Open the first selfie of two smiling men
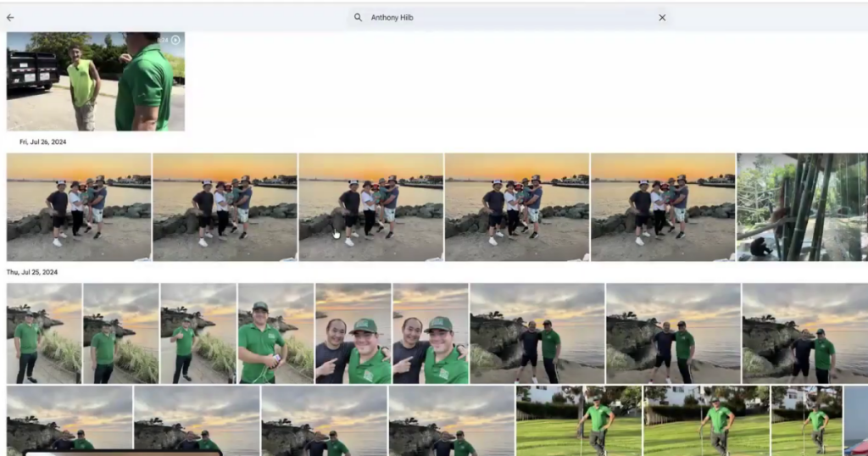The height and width of the screenshot is (456, 868). pyautogui.click(x=353, y=333)
